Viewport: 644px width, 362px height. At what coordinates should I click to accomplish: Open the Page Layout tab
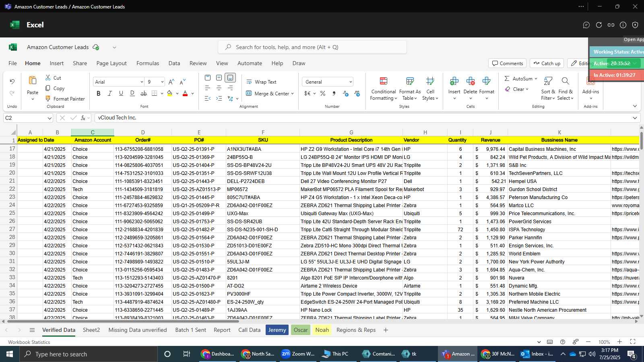111,63
